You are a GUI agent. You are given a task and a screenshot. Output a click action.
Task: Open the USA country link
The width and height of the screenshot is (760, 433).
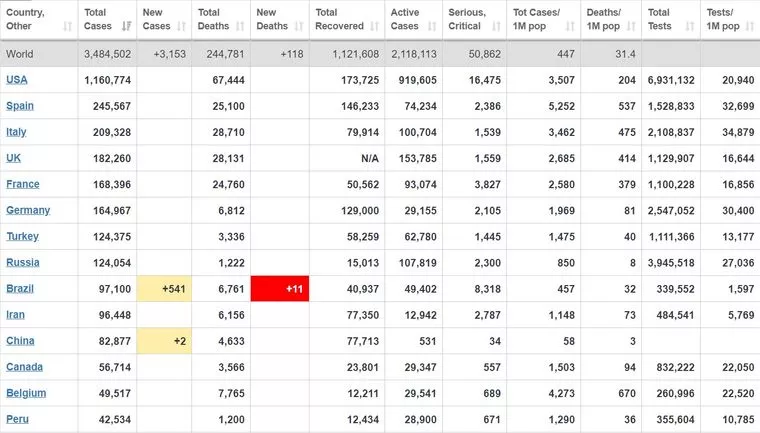point(17,80)
